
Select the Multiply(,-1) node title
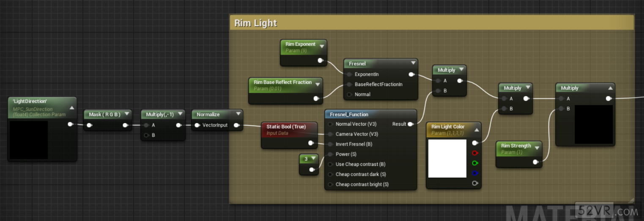(160, 114)
